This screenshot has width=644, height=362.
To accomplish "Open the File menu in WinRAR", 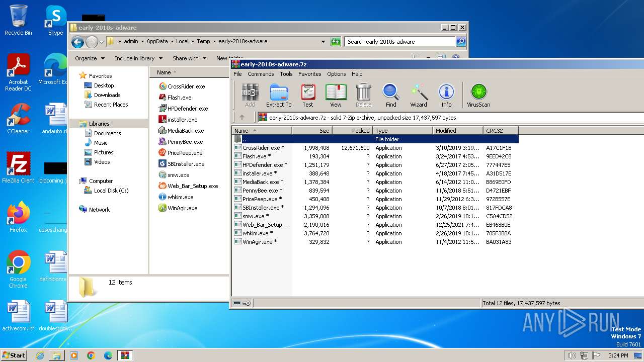I will pyautogui.click(x=237, y=74).
